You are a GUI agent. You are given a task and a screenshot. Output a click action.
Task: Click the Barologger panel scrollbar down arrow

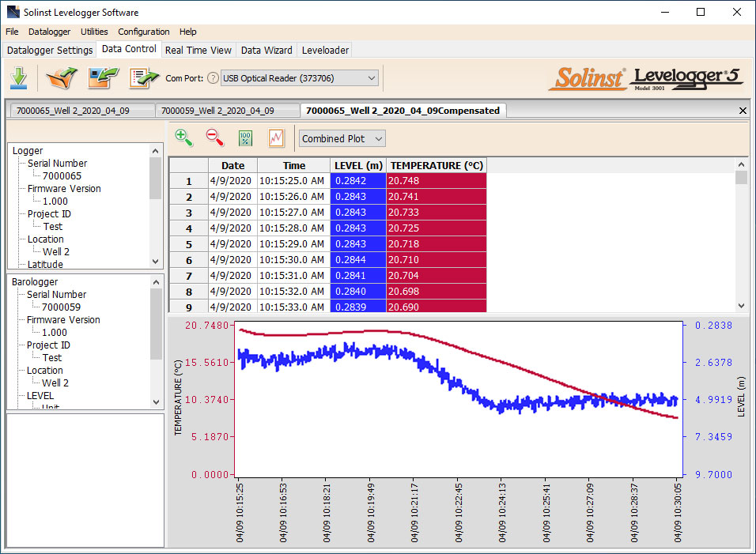[x=157, y=403]
